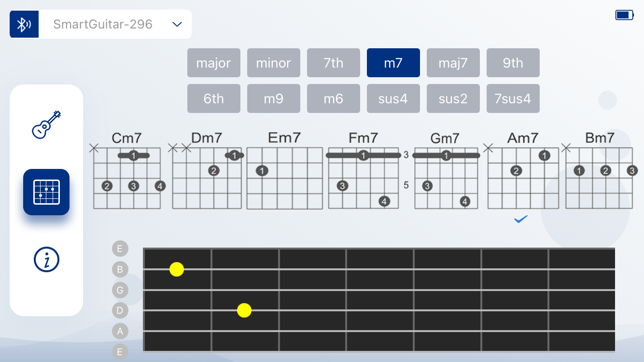Pick the Dm7 chord diagram
The height and width of the screenshot is (362, 644).
pos(207,170)
